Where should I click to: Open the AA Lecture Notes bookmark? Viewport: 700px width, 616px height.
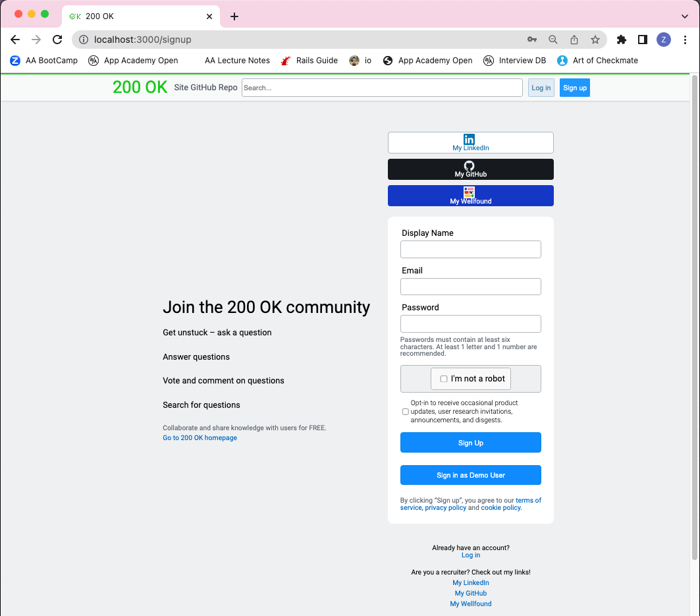pyautogui.click(x=237, y=61)
